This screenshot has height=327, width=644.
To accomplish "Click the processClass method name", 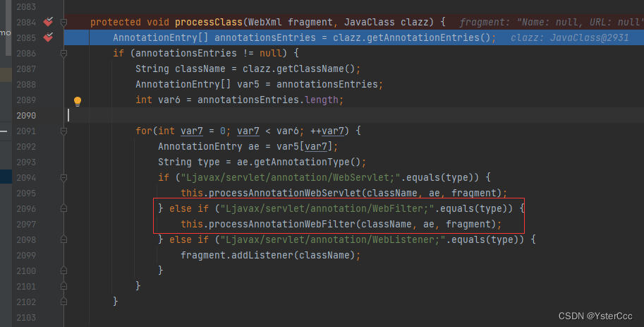I will 209,22.
